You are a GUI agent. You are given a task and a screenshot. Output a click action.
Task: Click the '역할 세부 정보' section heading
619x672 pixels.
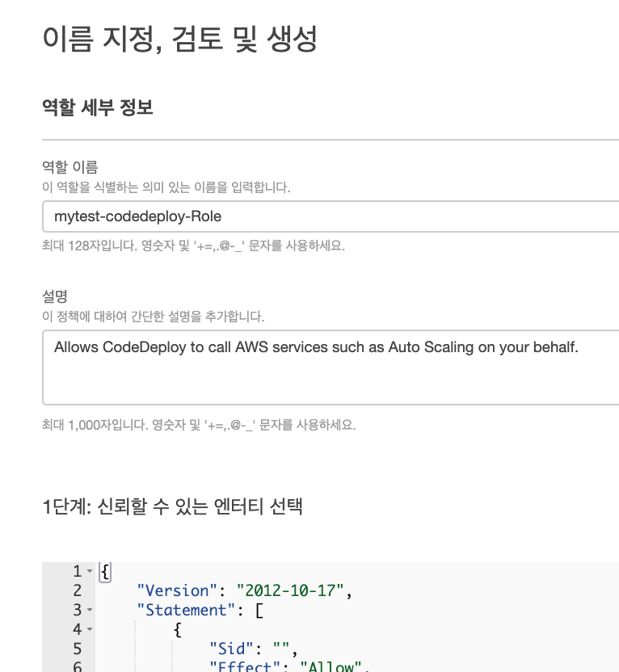click(98, 107)
